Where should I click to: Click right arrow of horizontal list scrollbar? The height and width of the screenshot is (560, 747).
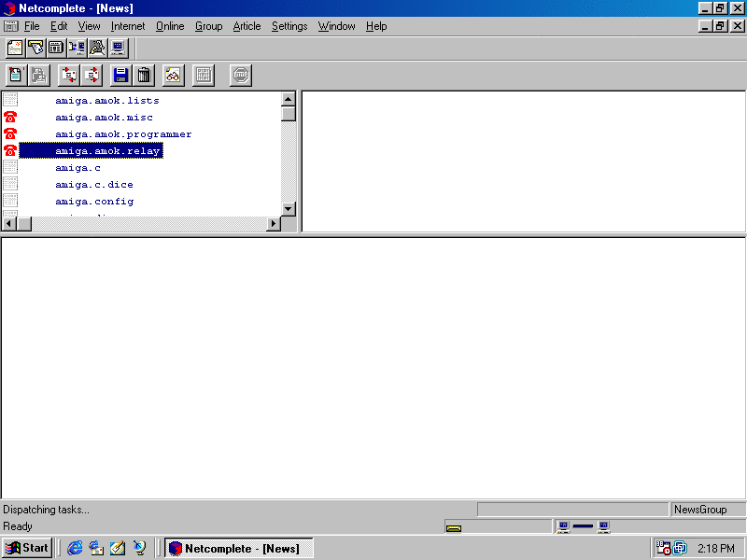(274, 224)
